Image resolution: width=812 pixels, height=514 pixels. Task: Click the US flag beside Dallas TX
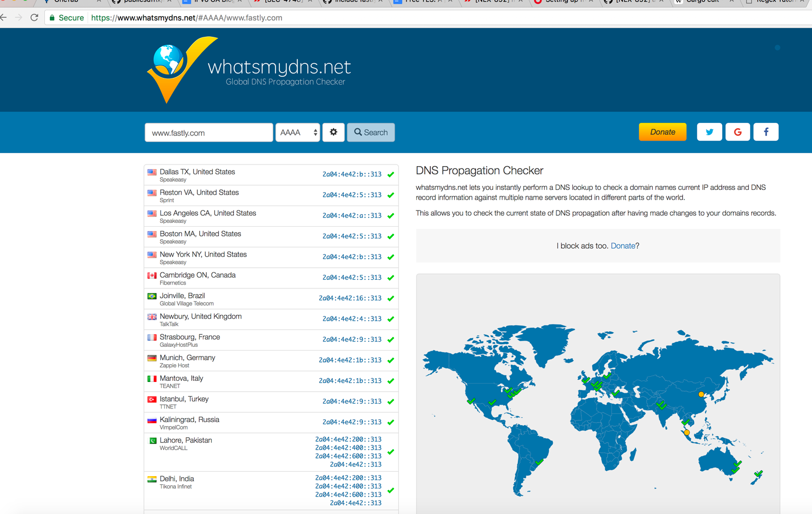point(152,173)
